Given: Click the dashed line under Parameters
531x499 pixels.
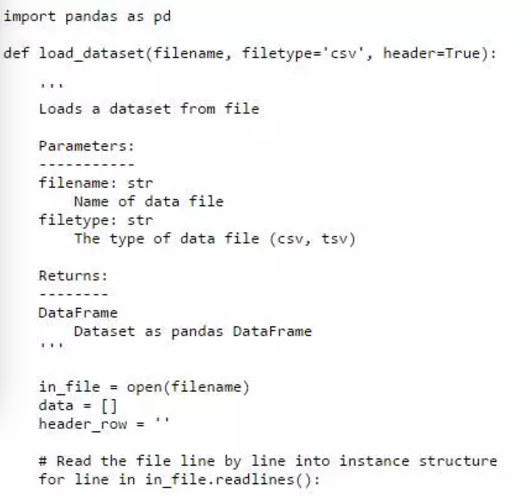Looking at the screenshot, I should 87,165.
